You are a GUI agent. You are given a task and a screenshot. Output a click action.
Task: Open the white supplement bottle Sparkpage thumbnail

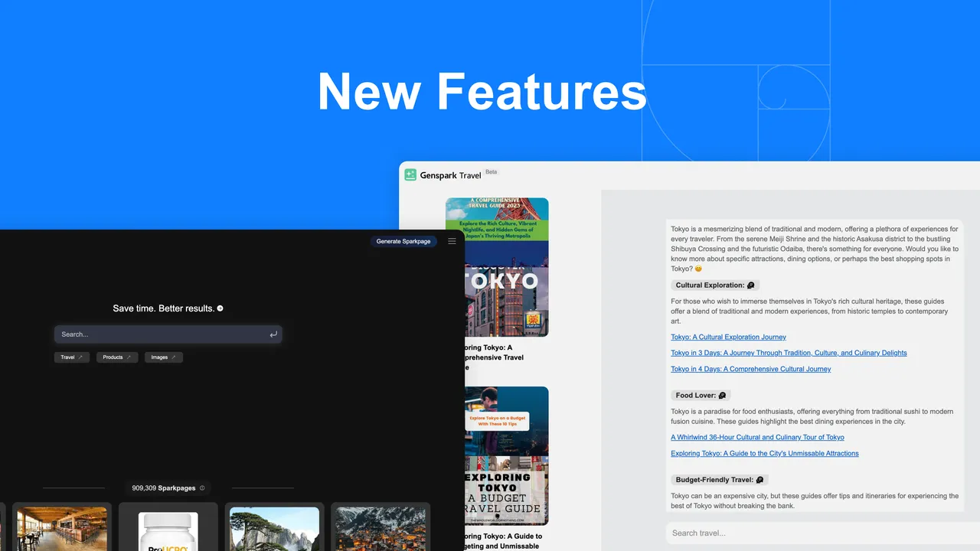168,531
